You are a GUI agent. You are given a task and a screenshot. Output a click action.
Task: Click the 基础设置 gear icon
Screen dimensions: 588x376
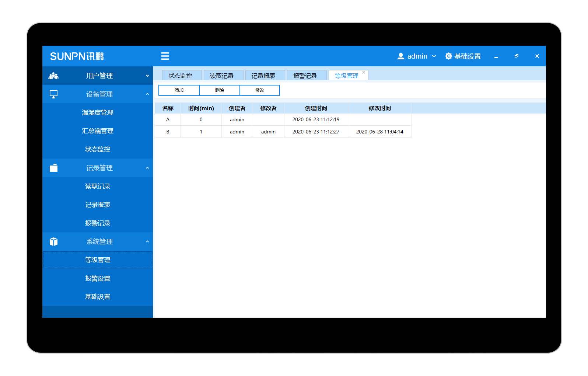tap(449, 56)
